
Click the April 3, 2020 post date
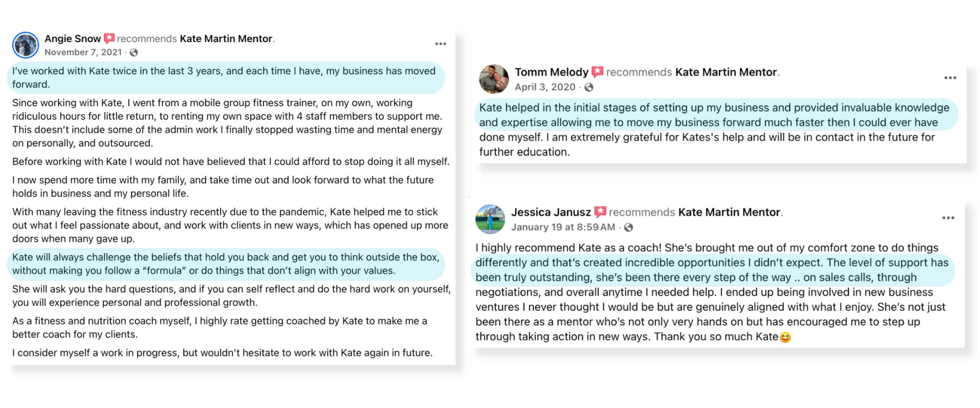[545, 87]
